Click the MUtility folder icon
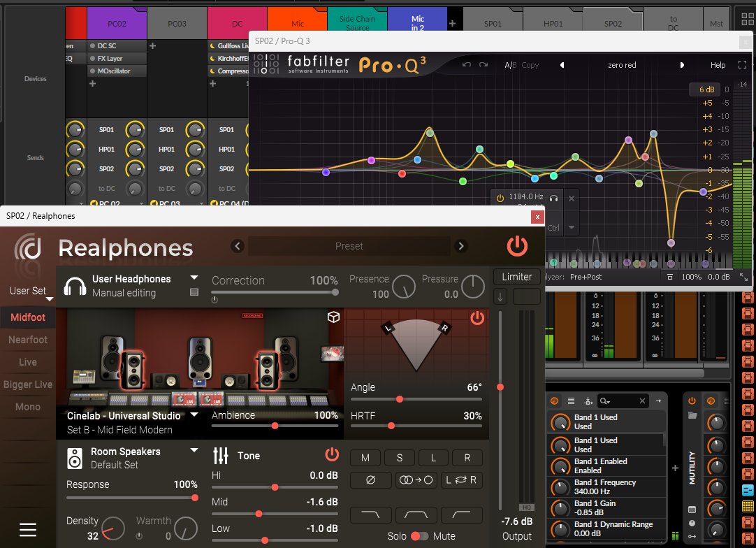Screen dimensions: 756x548 point(692,415)
